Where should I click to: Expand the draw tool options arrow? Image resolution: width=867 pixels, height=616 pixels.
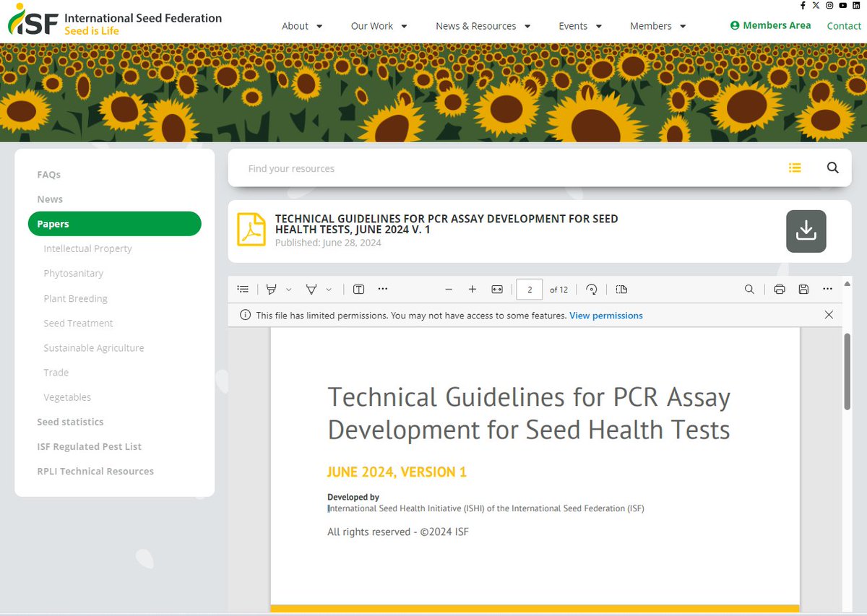pyautogui.click(x=329, y=290)
